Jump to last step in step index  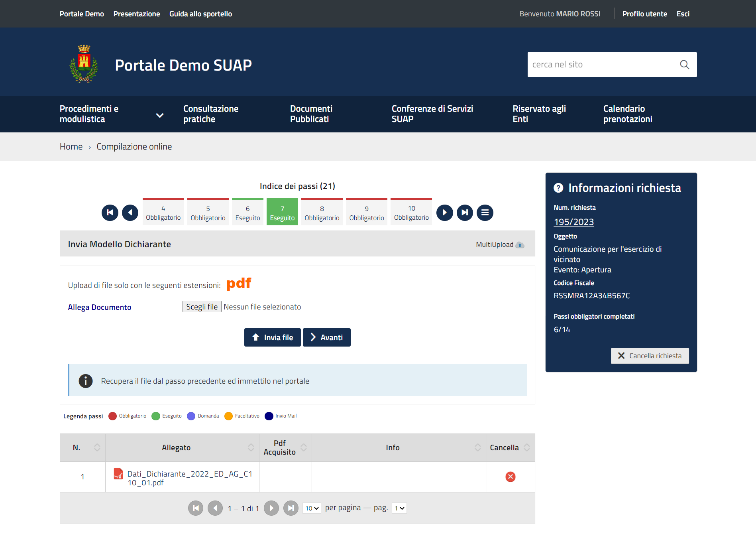click(x=465, y=213)
